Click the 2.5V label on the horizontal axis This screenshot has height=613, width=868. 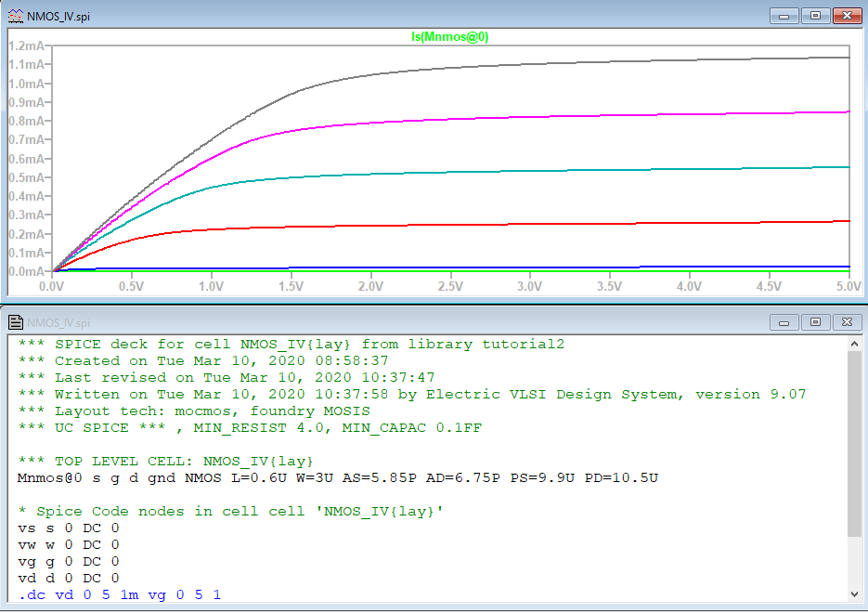click(450, 288)
